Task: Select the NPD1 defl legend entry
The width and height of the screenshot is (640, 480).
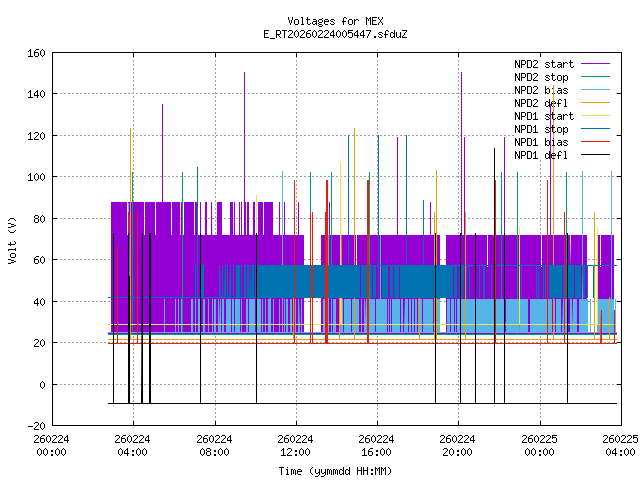Action: pos(542,155)
